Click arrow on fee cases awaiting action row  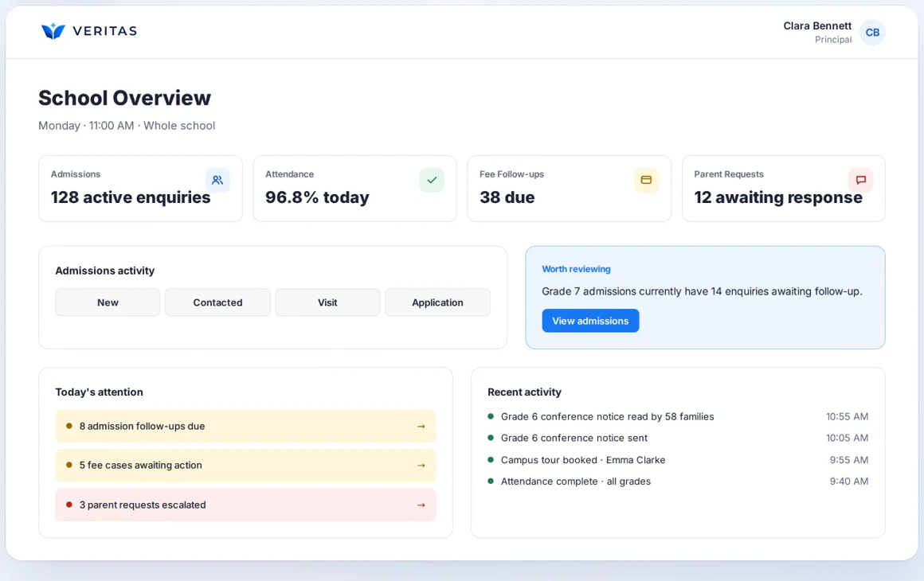coord(421,466)
